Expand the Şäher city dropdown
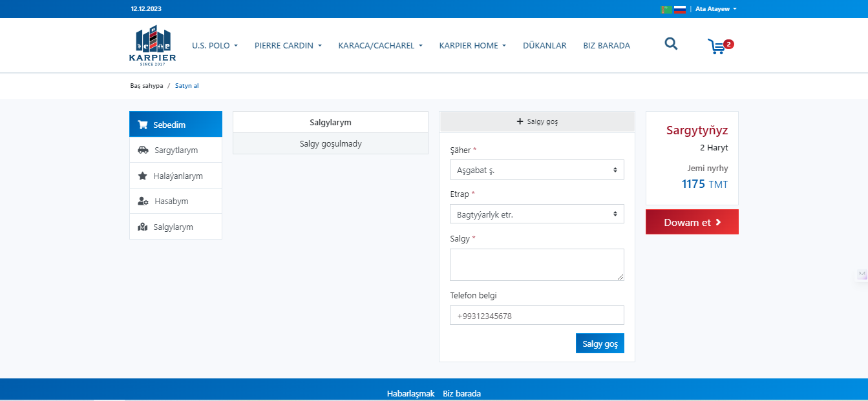 click(x=536, y=170)
